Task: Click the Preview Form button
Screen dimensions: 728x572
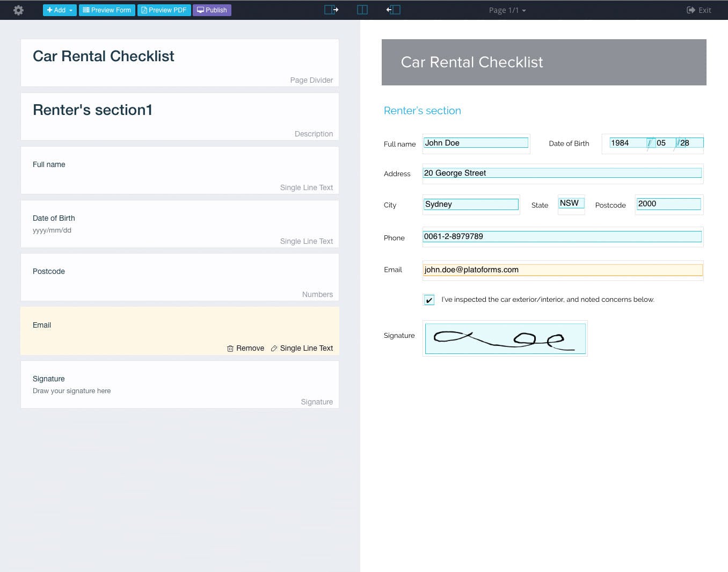Action: (x=107, y=10)
